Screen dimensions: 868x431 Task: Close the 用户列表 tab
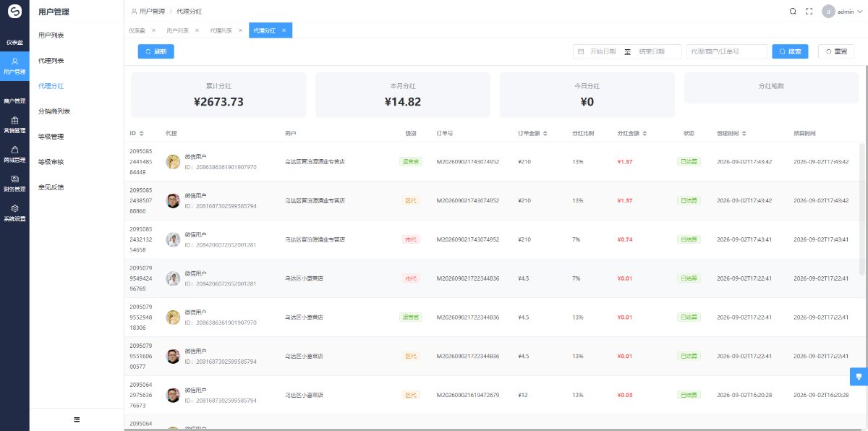coord(197,30)
